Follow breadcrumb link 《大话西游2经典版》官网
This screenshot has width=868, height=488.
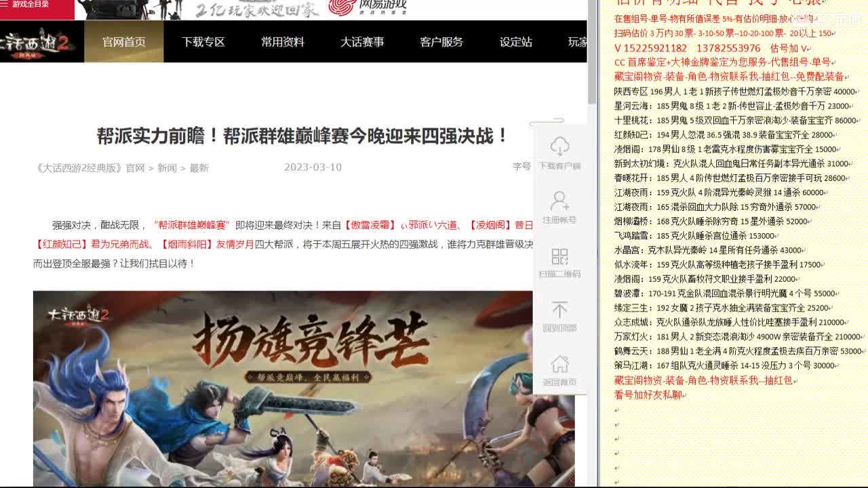pos(89,167)
